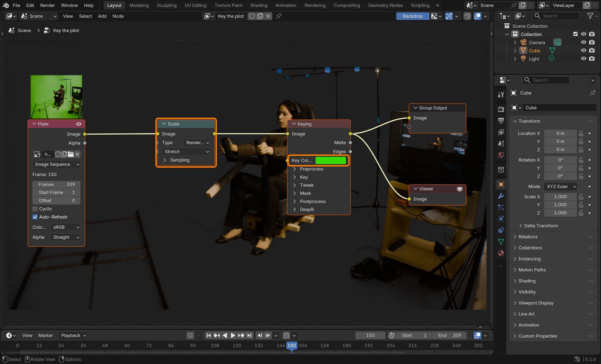The image size is (601, 364).
Task: Open the node editor Add menu
Action: tap(102, 16)
